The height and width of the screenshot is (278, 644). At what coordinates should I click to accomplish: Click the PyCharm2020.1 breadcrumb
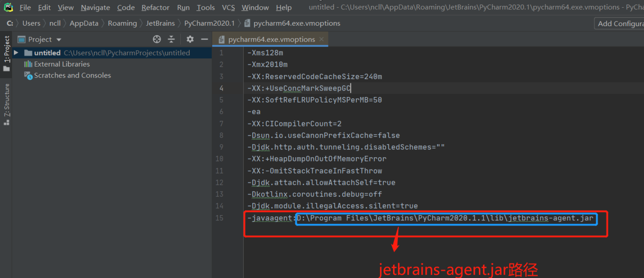[x=209, y=23]
